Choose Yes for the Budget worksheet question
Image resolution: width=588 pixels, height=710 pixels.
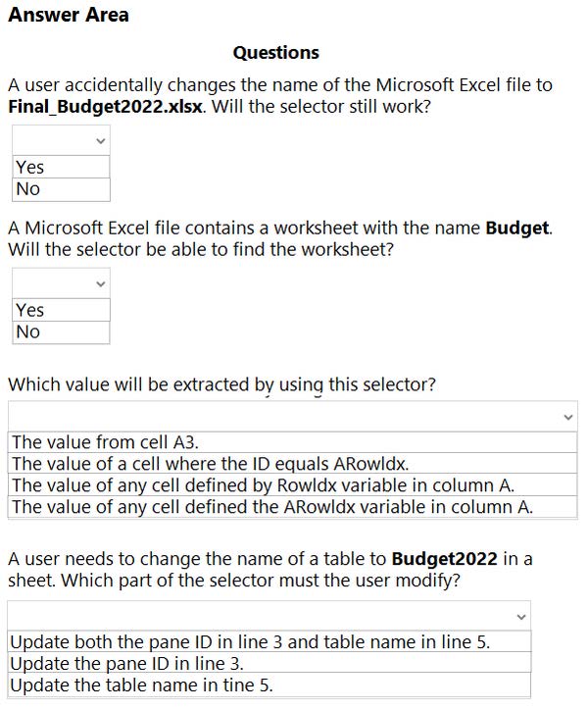tap(61, 310)
